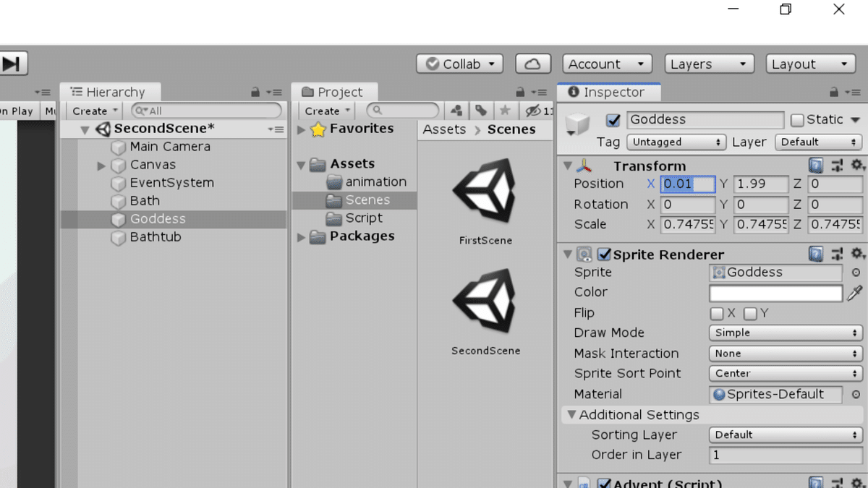Toggle the Sprite Renderer enabled checkbox
This screenshot has width=868, height=488.
coord(604,254)
